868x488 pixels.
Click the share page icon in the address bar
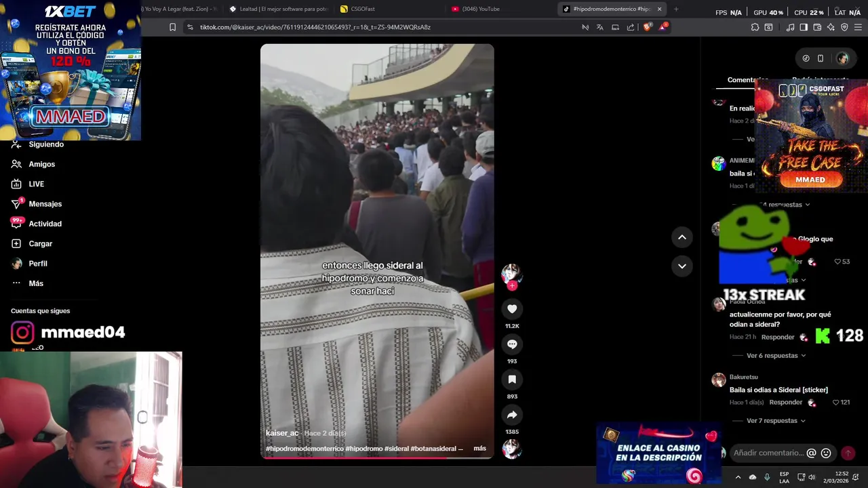(x=631, y=27)
